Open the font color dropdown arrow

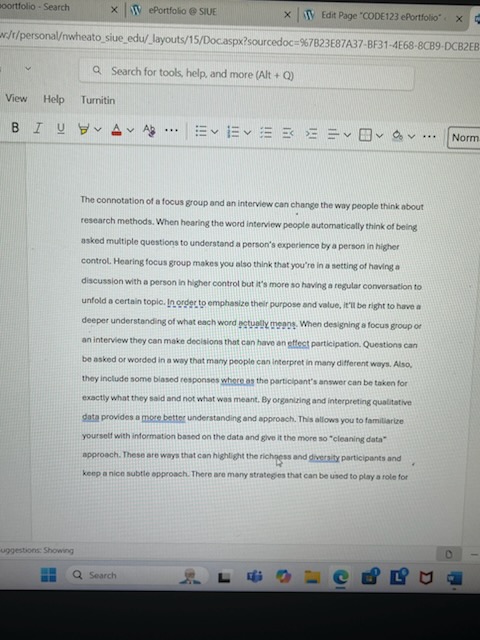point(130,131)
